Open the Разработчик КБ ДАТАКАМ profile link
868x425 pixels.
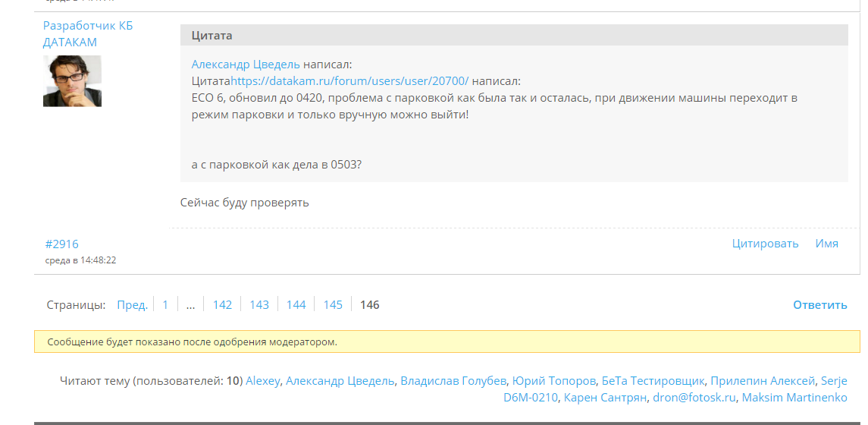pos(88,34)
